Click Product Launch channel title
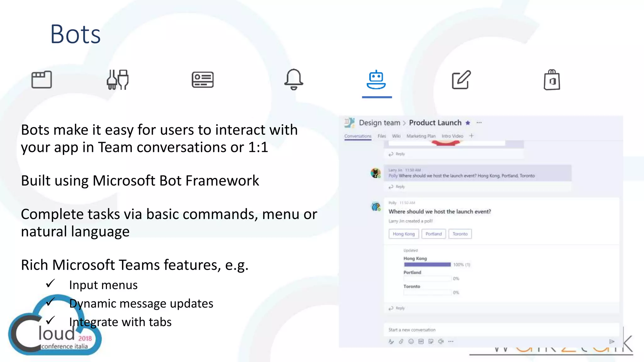 (x=435, y=123)
